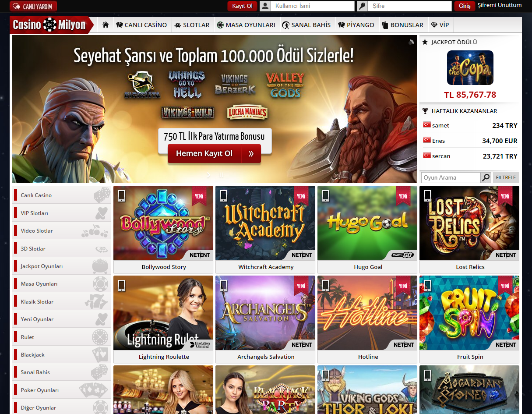The image size is (532, 414).
Task: Pause the banner slideshow
Action: click(221, 175)
